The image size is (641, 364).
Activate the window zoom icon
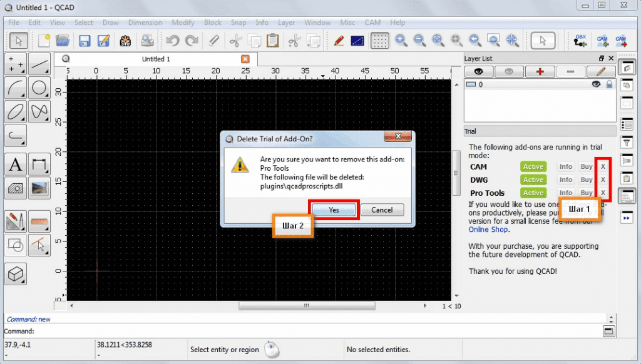click(x=493, y=41)
